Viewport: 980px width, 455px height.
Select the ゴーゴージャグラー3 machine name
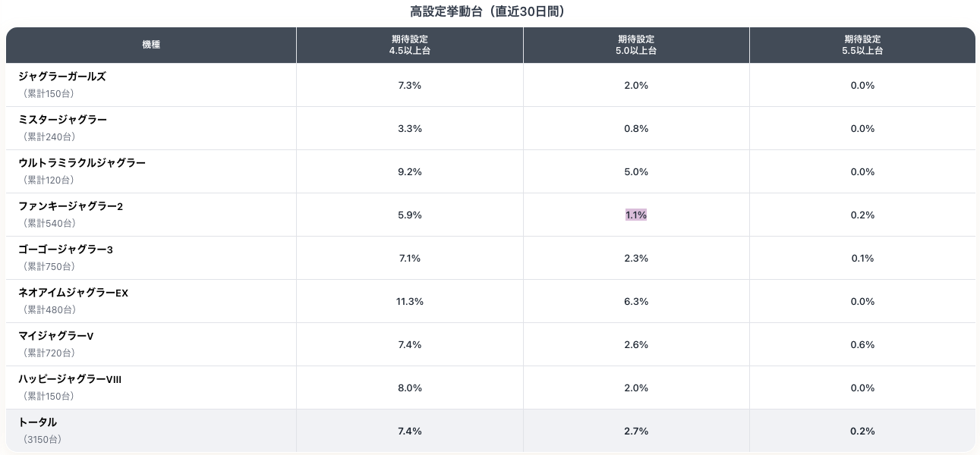tap(65, 249)
